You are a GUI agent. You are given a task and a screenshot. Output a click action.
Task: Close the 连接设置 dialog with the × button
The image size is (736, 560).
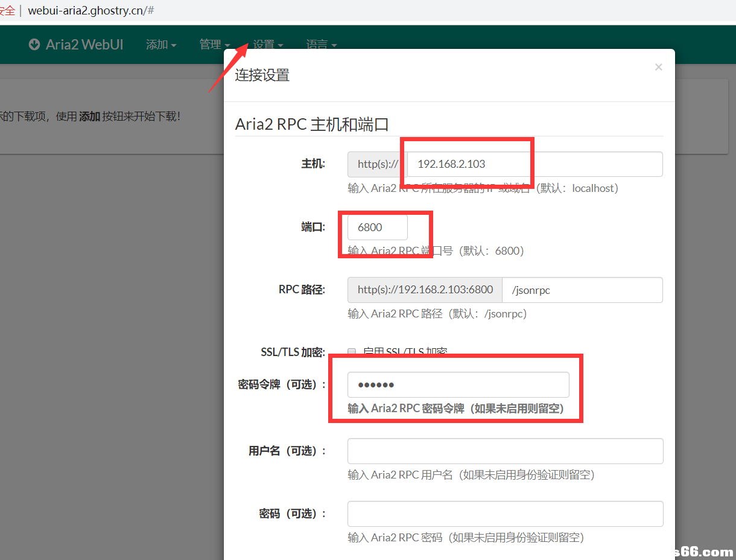point(658,67)
